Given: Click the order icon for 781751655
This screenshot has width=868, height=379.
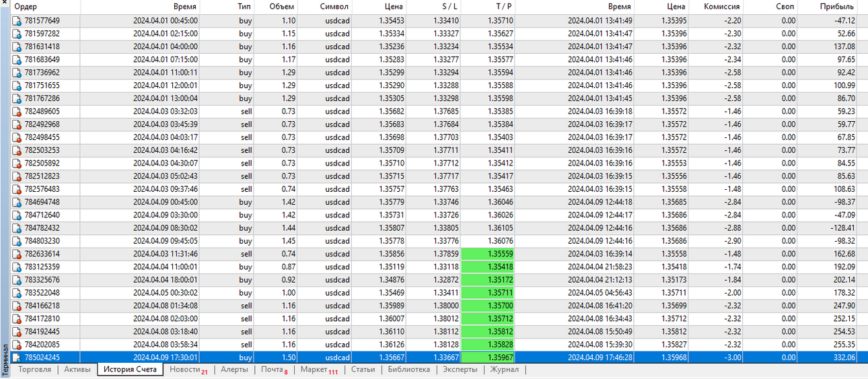Looking at the screenshot, I should [17, 85].
